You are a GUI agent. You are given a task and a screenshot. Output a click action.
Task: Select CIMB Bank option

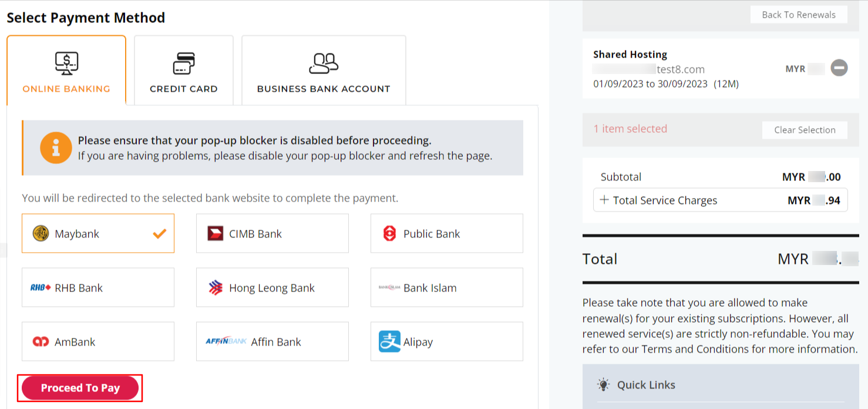coord(272,233)
